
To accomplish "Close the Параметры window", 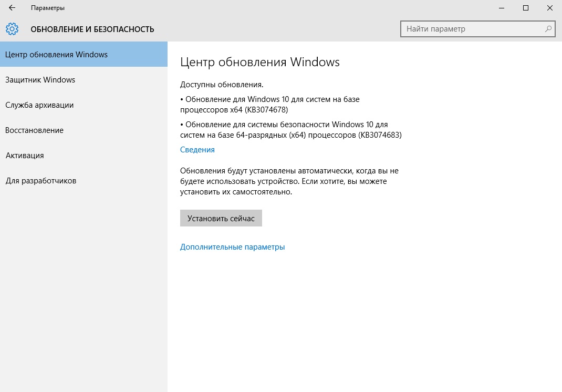I will click(x=550, y=8).
